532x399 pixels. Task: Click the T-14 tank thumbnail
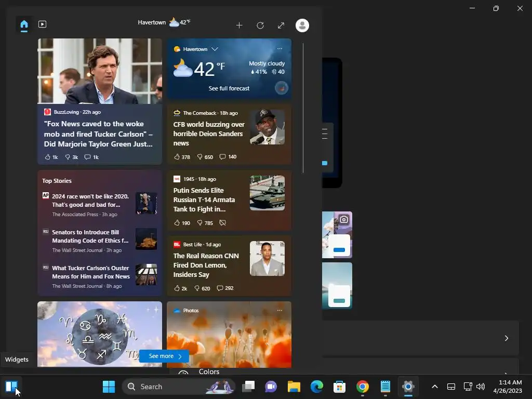(267, 193)
